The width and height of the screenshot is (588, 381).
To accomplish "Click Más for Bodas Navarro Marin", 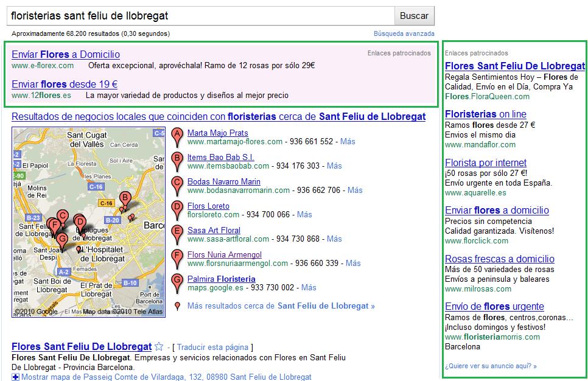I will point(355,190).
